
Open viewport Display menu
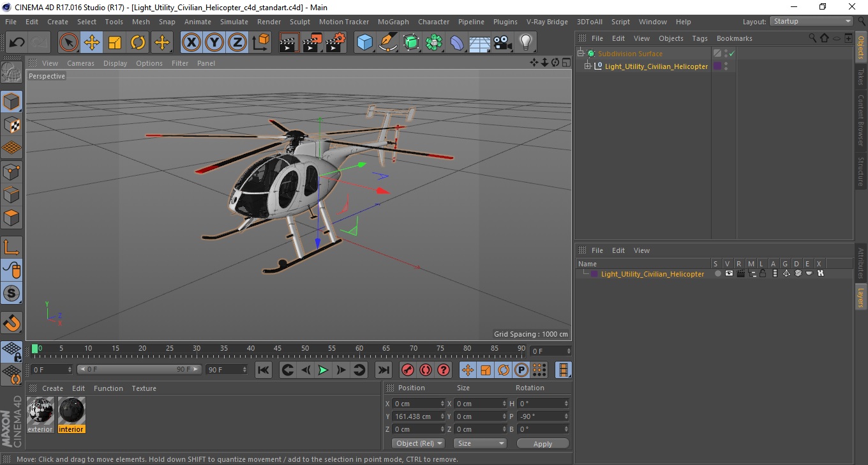pos(116,63)
